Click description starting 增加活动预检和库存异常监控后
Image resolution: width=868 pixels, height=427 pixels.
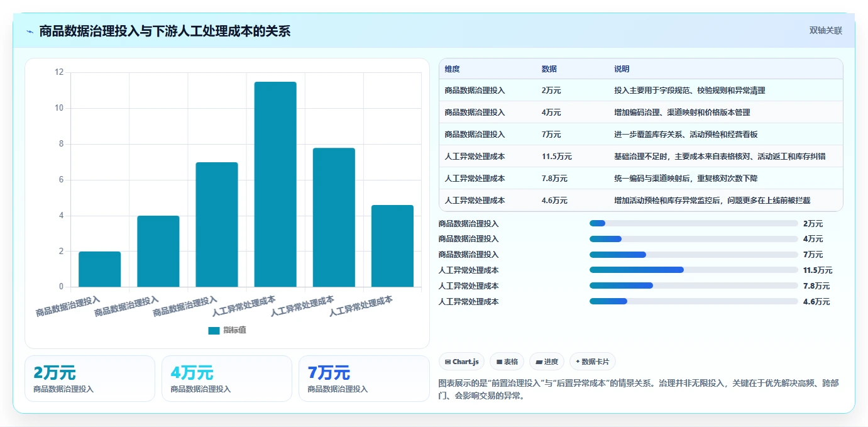(x=712, y=201)
